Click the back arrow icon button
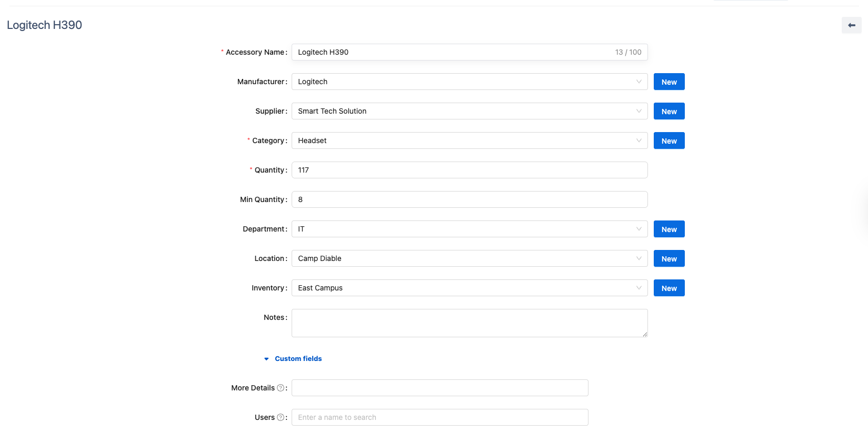 [851, 25]
